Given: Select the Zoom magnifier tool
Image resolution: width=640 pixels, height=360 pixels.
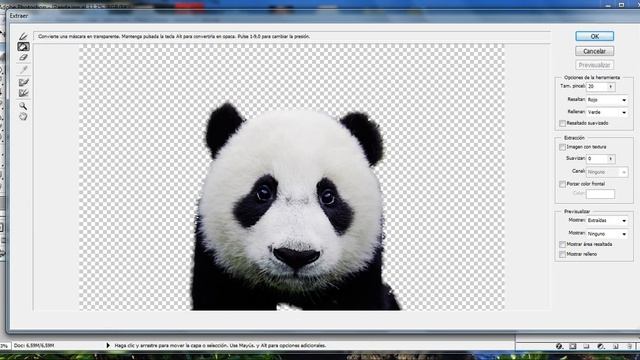Looking at the screenshot, I should [x=23, y=106].
